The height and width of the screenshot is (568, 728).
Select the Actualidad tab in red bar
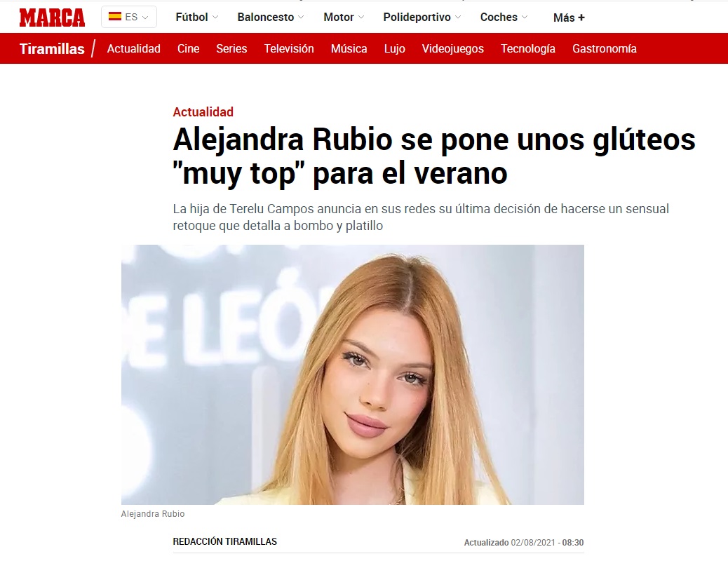pyautogui.click(x=134, y=48)
